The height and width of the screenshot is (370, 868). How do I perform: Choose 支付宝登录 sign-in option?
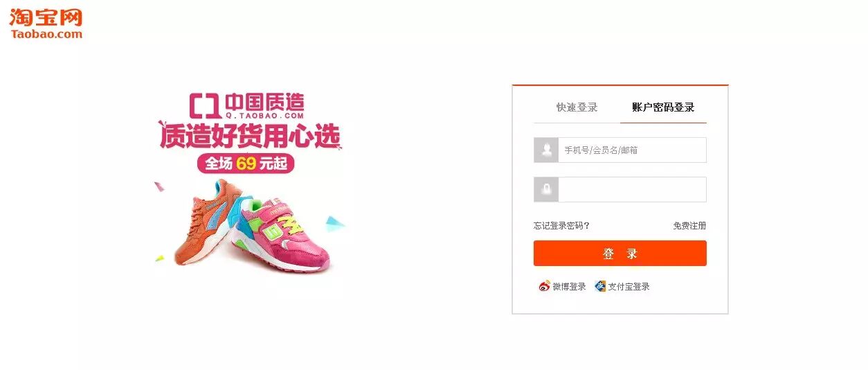pos(629,287)
